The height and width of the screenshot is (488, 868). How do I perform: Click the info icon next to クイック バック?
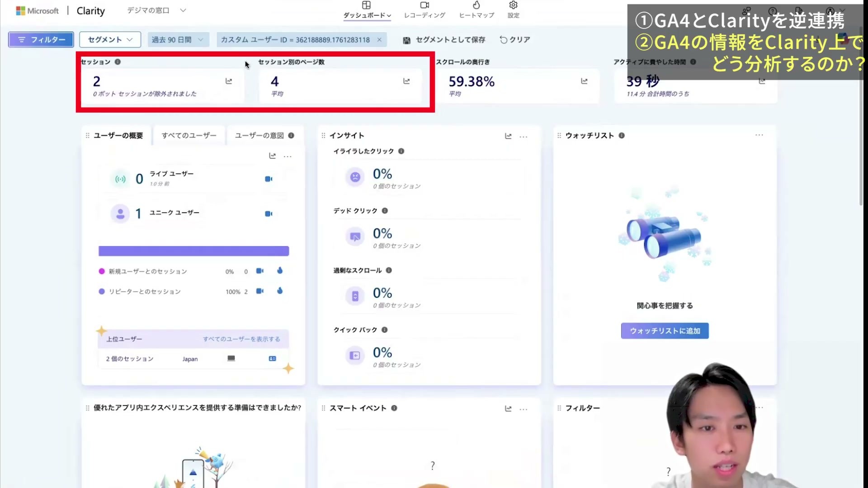click(384, 330)
